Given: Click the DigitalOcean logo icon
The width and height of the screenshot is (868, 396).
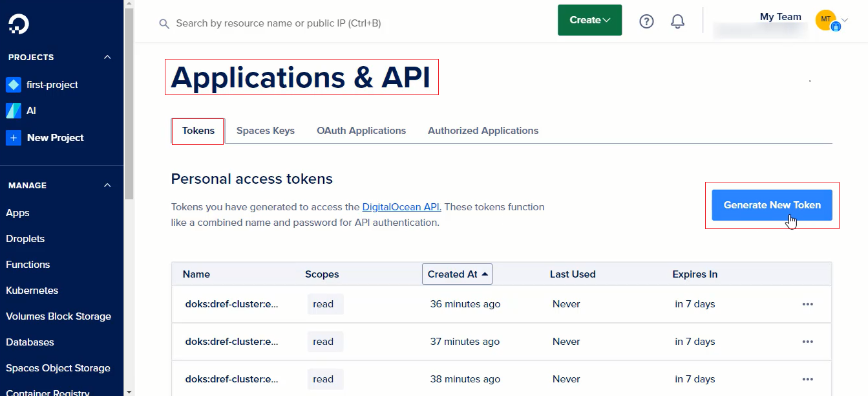Looking at the screenshot, I should (19, 24).
